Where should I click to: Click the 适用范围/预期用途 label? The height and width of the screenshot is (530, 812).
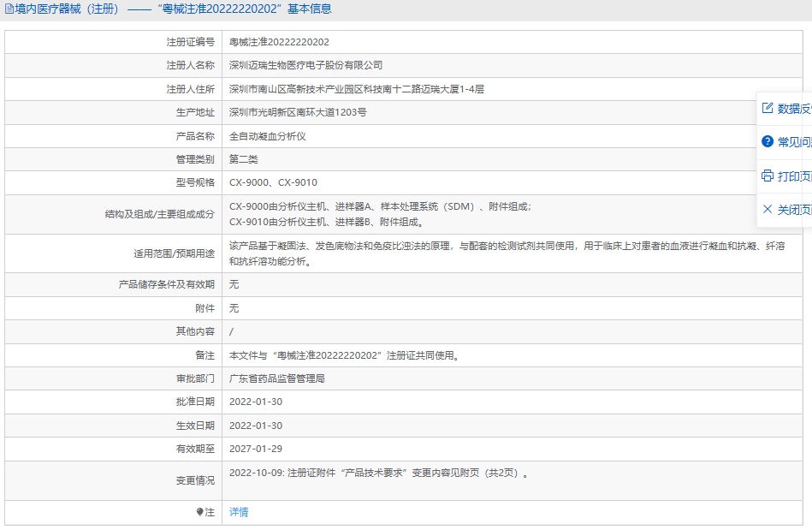coord(174,253)
